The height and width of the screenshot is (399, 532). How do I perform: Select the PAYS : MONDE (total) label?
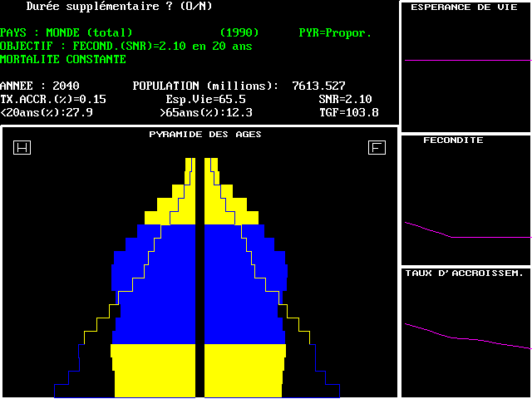66,33
